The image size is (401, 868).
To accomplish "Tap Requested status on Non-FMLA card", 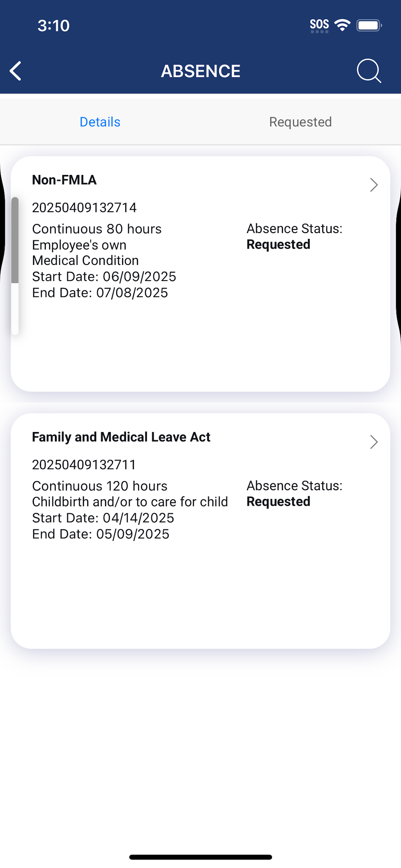I will coord(278,245).
